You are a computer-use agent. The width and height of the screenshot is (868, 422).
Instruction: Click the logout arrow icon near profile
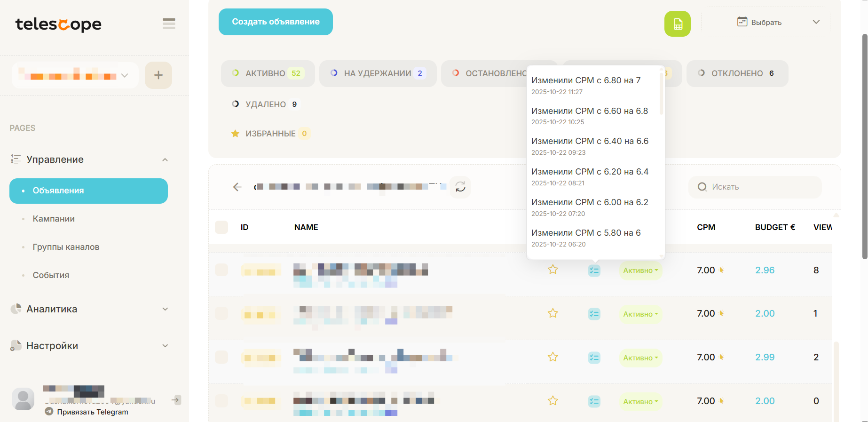tap(176, 400)
